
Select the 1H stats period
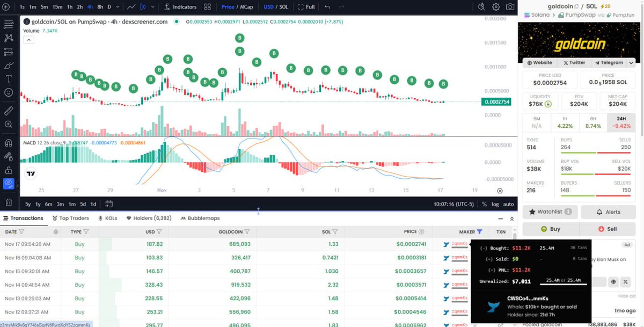tap(566, 122)
